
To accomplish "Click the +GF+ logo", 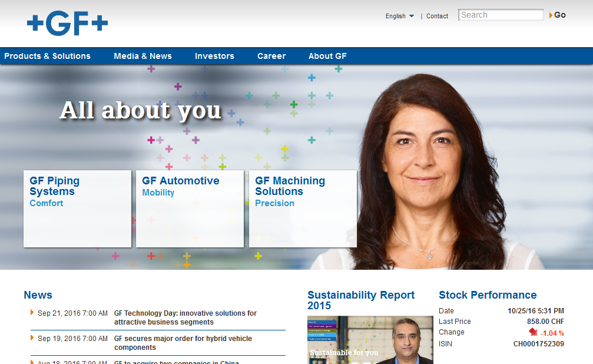I will pos(67,23).
